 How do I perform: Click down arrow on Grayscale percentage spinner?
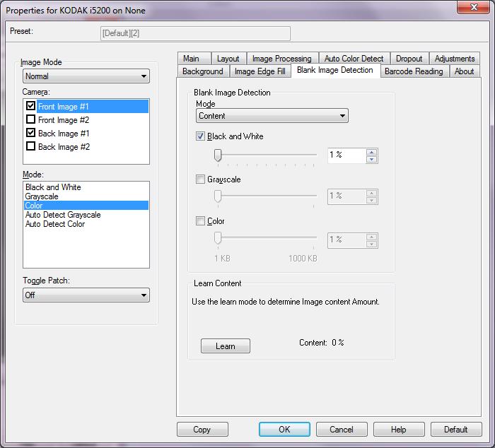pyautogui.click(x=371, y=200)
